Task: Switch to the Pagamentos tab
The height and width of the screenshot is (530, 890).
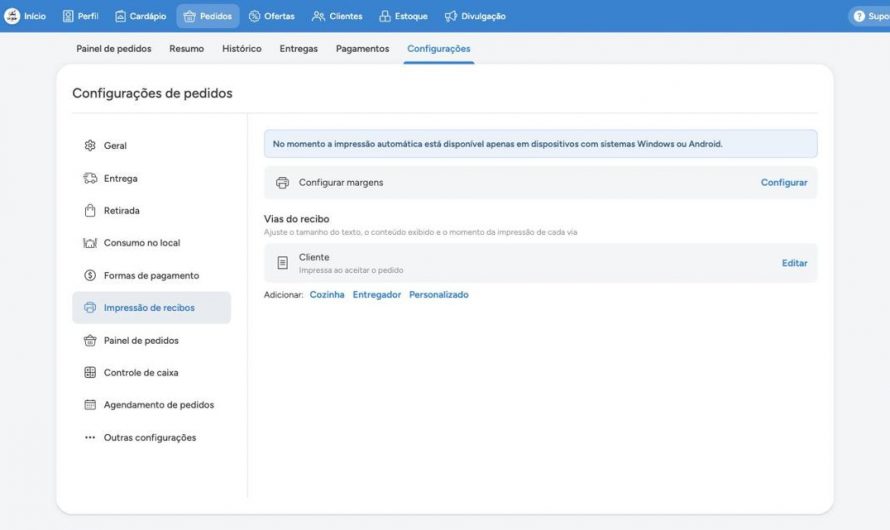Action: [362, 49]
